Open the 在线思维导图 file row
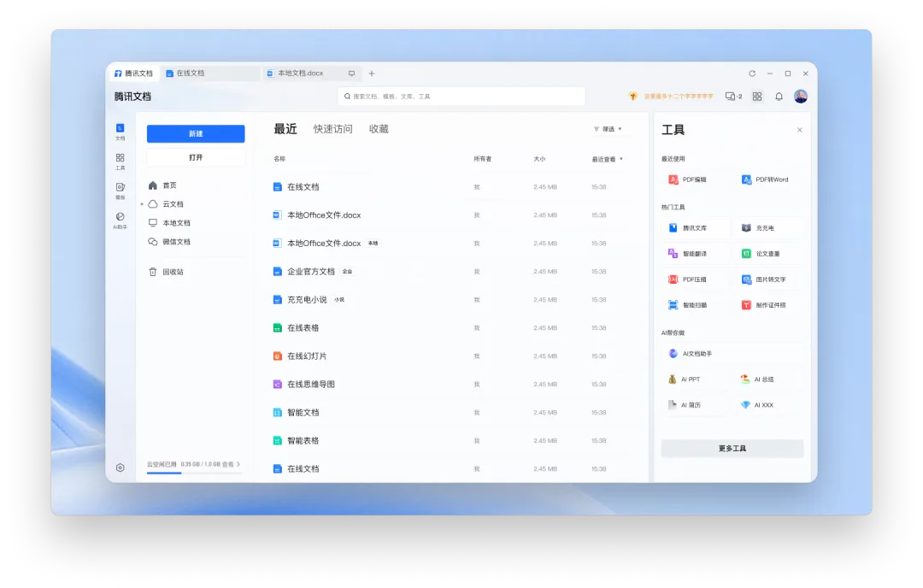Screen dimensions: 923x588 pos(451,385)
